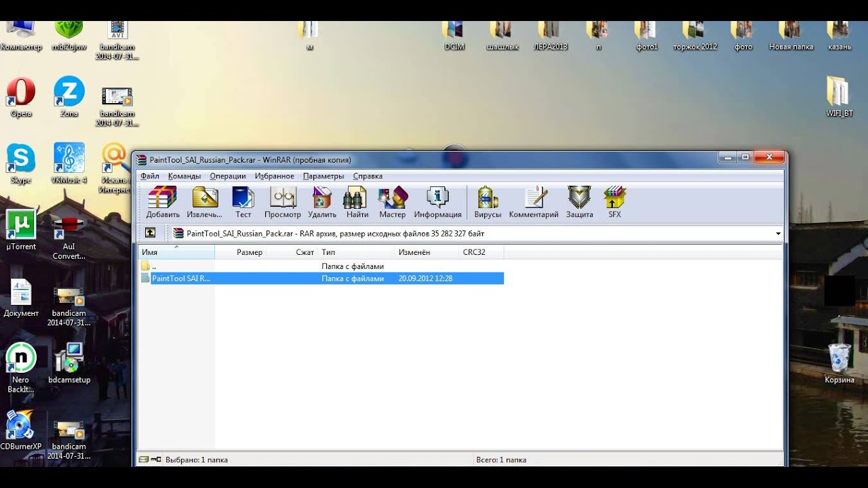
Task: Maximize the WinRAR window
Action: 746,157
